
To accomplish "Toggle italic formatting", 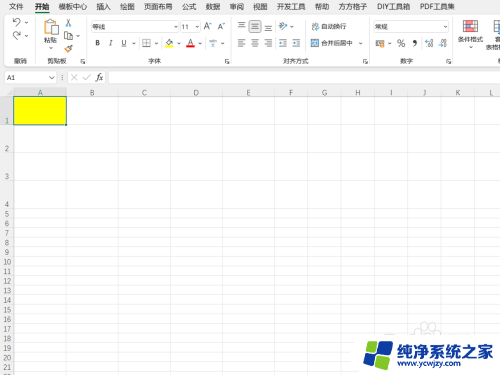I will point(111,43).
